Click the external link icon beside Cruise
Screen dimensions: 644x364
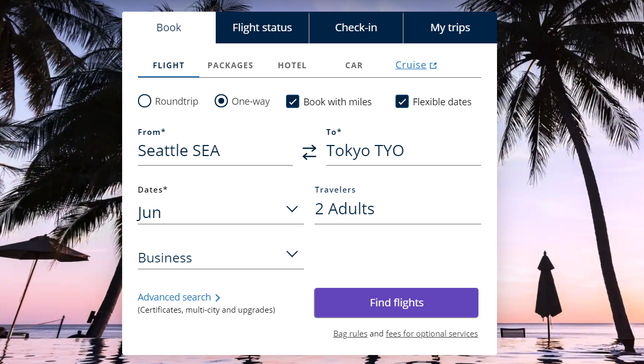coord(434,65)
